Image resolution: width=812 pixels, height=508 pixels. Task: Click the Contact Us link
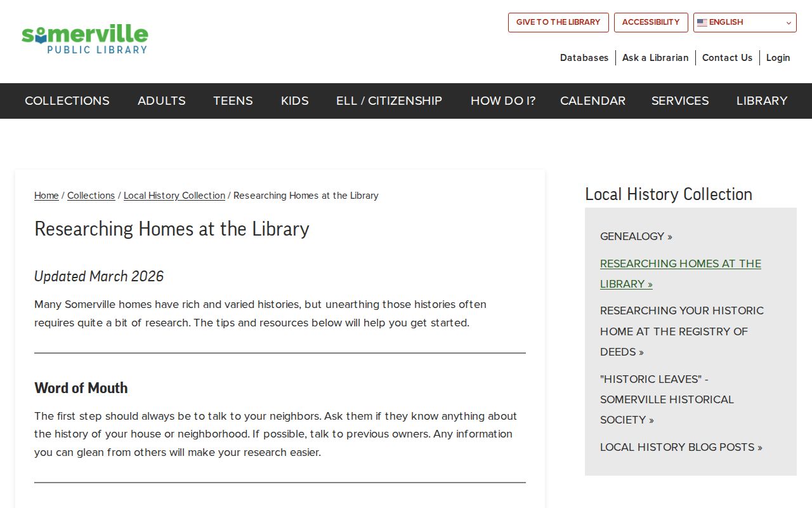click(x=727, y=58)
